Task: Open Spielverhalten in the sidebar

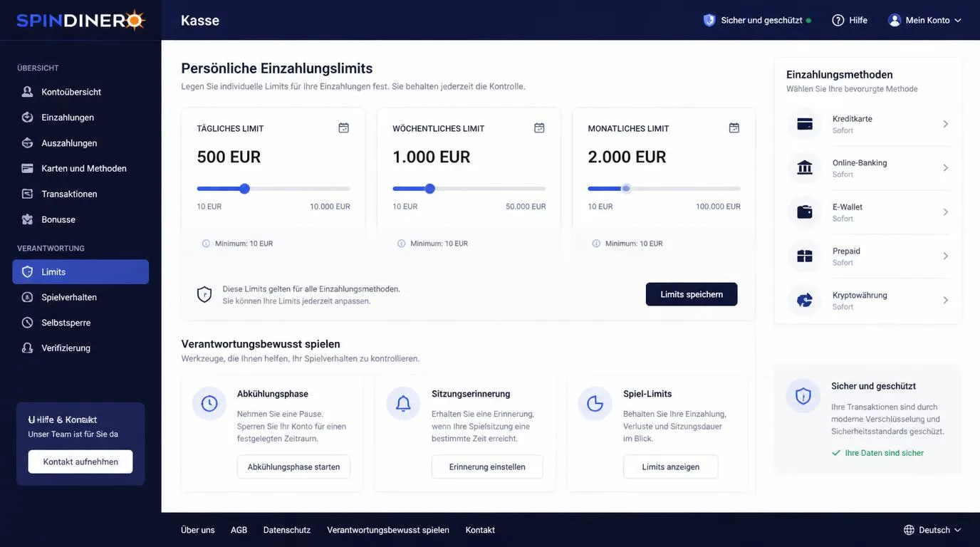Action: 80,297
